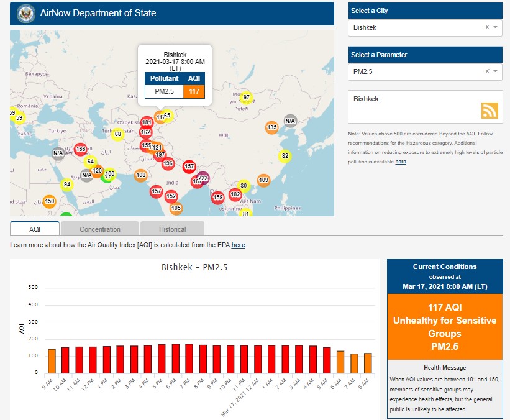Open the PM2.5 parameter combo box
Viewport: 510px width, 420px height.
pyautogui.click(x=416, y=71)
